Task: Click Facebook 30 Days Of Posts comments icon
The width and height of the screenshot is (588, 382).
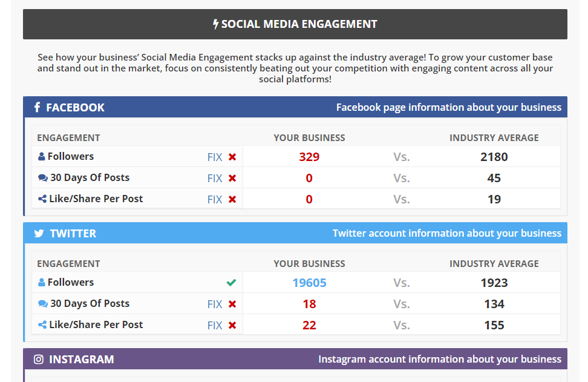Action: [x=42, y=178]
